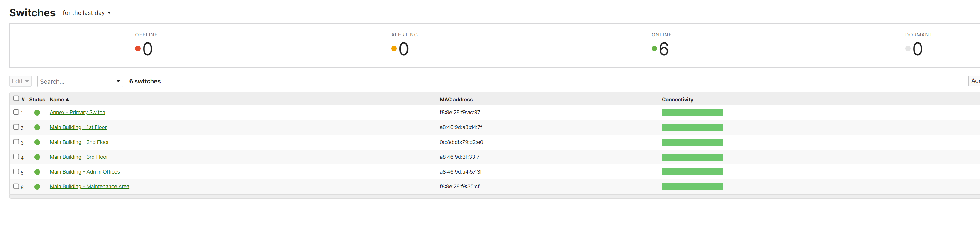The width and height of the screenshot is (980, 234).
Task: Open the search box dropdown arrow
Action: point(118,81)
